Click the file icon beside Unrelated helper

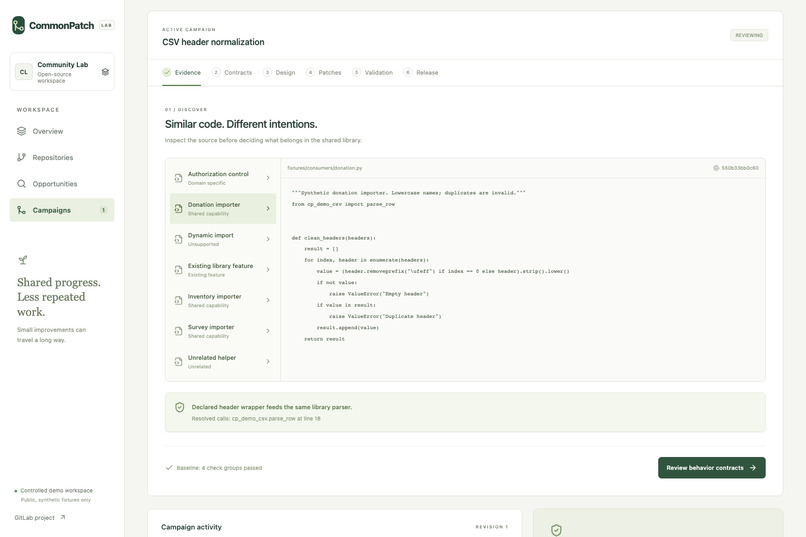178,361
